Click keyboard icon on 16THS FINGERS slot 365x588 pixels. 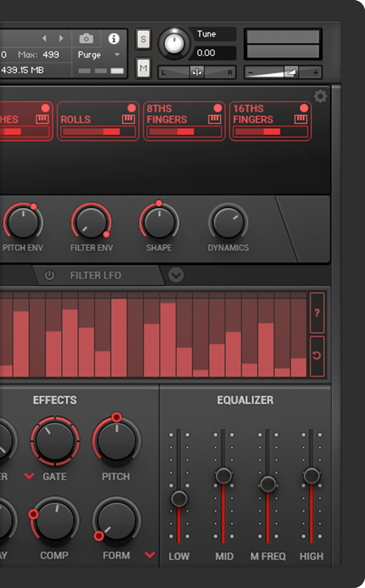[301, 119]
